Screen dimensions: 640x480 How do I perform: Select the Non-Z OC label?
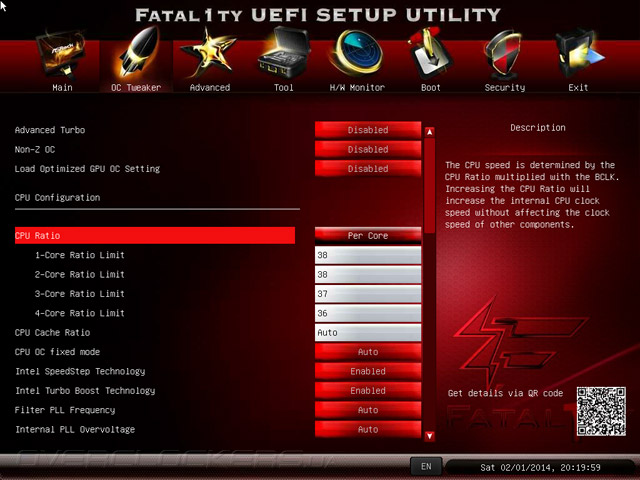click(x=35, y=149)
